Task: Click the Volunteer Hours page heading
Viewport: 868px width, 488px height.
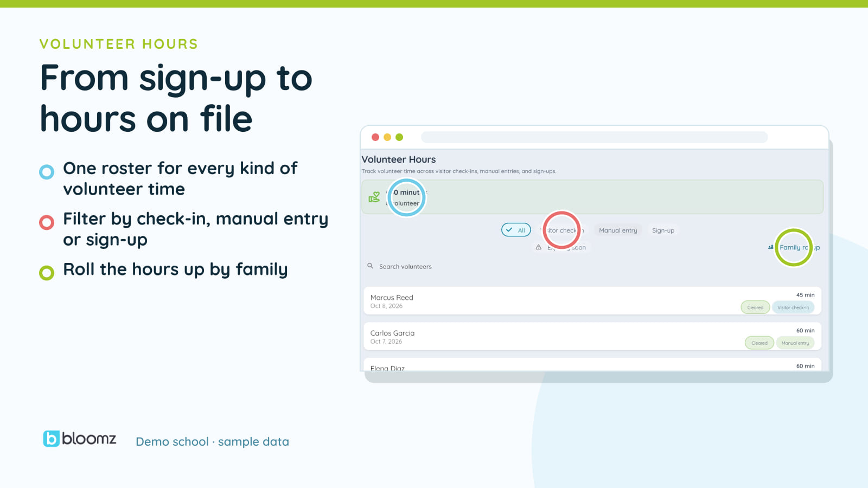Action: [x=399, y=159]
